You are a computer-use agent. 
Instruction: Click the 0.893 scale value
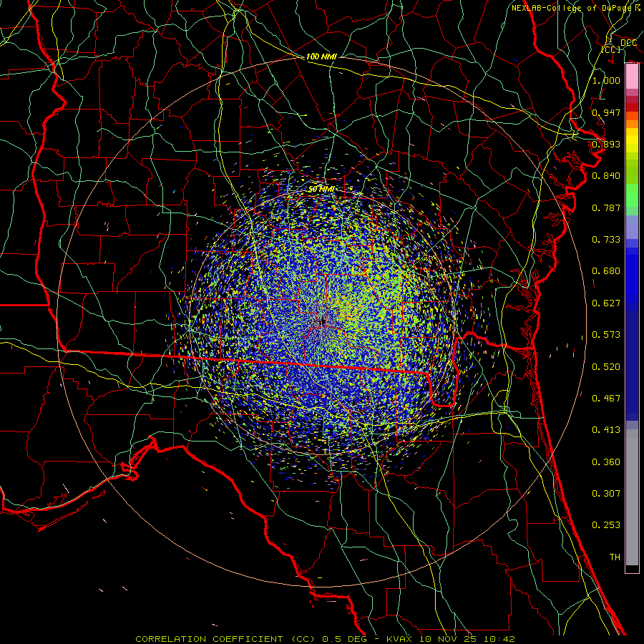(x=606, y=144)
